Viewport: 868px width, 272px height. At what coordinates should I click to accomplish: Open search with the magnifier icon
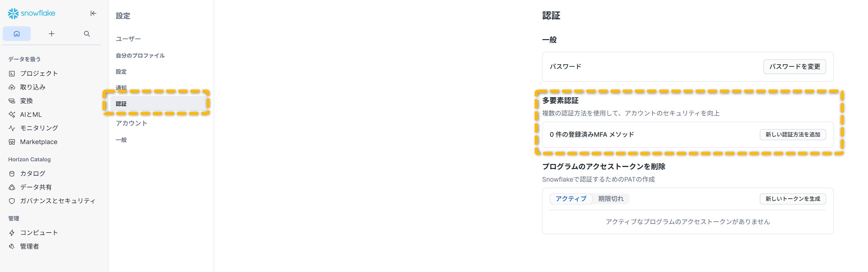87,34
